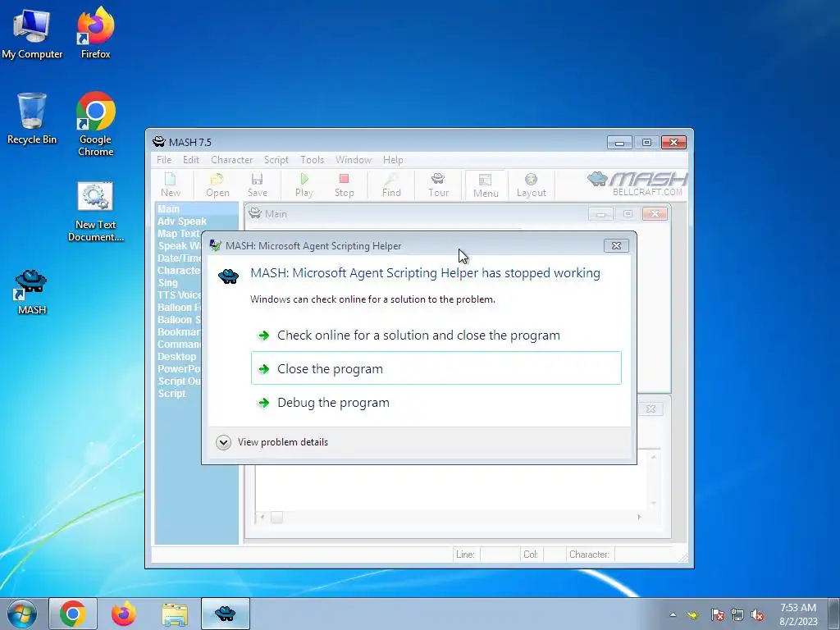Click the red Stop button in MASH toolbar
The height and width of the screenshot is (630, 840).
tap(344, 185)
